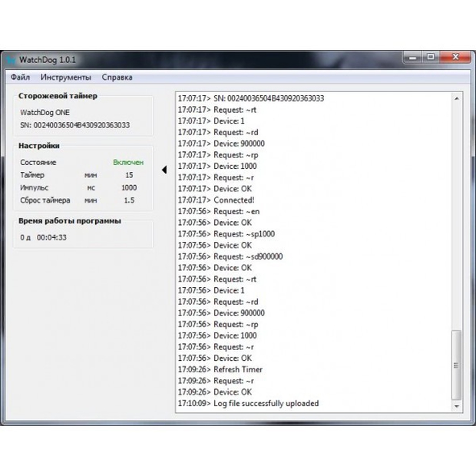Click the Состояние label
Screen dimensions: 476x476
pos(38,163)
